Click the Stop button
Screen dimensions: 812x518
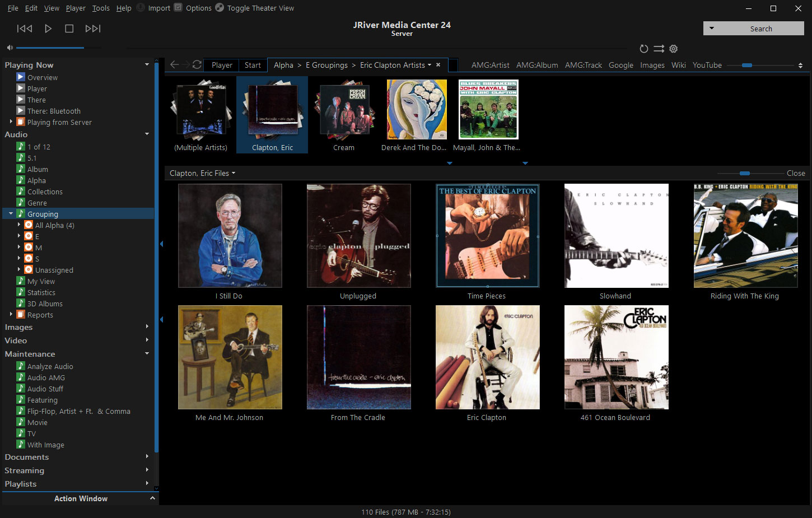pyautogui.click(x=69, y=29)
